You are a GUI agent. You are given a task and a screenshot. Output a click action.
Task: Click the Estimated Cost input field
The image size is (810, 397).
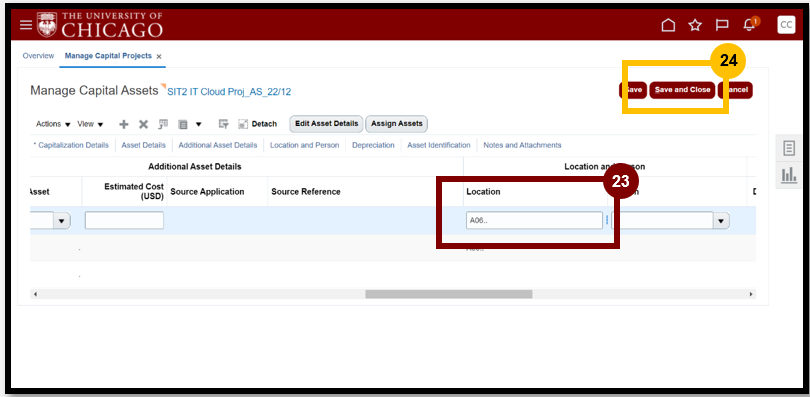click(124, 220)
